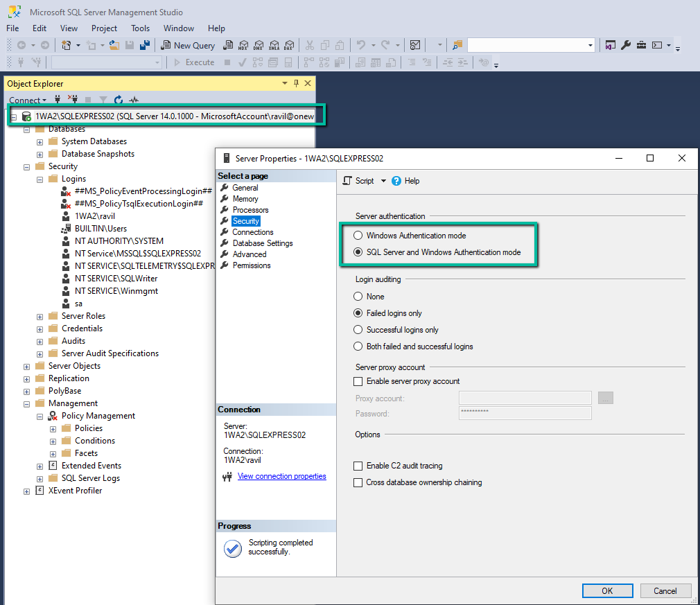Screen dimensions: 700x605
Task: Enable C2 audit tracing checkbox
Action: (358, 466)
